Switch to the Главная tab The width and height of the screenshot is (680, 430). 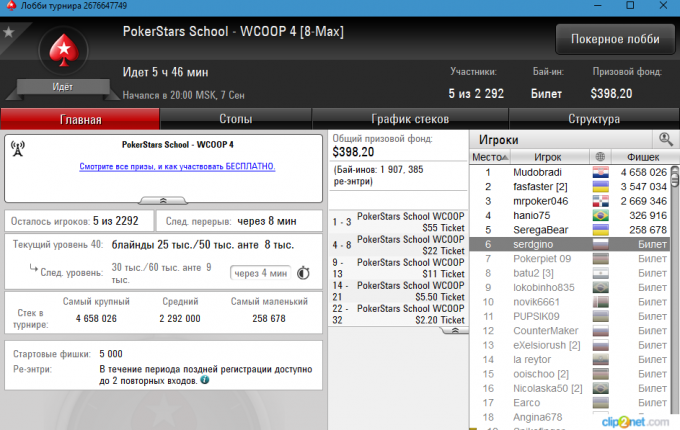click(x=80, y=119)
